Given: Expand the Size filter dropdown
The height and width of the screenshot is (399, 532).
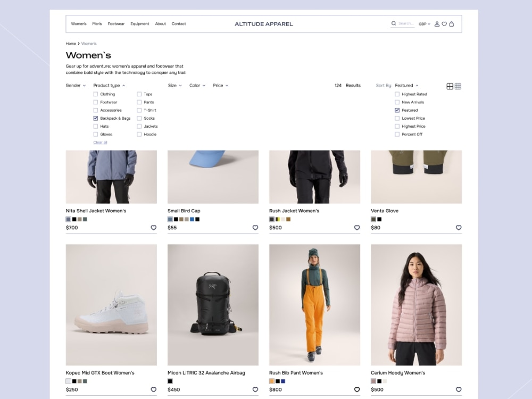Looking at the screenshot, I should point(174,86).
